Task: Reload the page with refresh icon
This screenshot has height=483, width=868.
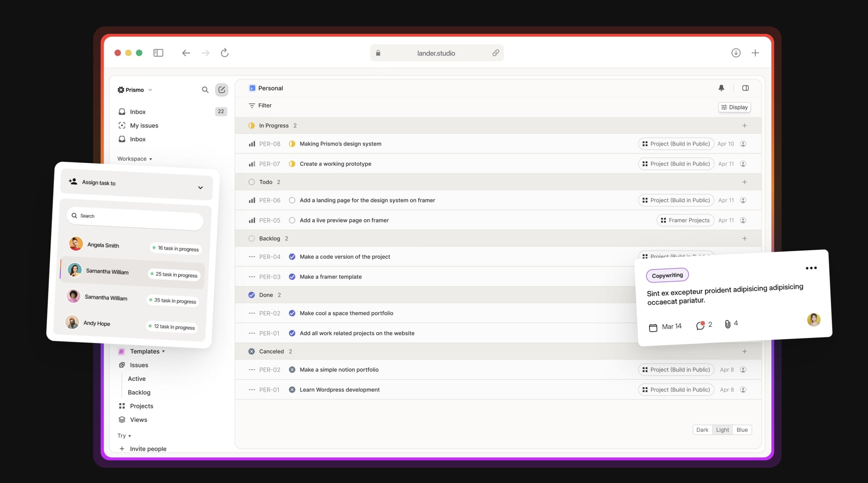Action: click(x=225, y=53)
